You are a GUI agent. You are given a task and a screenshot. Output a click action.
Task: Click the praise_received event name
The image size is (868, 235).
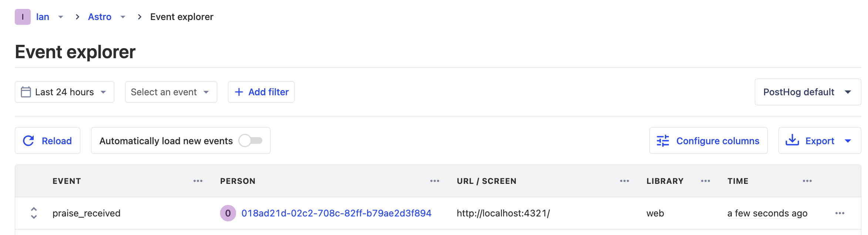(x=87, y=214)
